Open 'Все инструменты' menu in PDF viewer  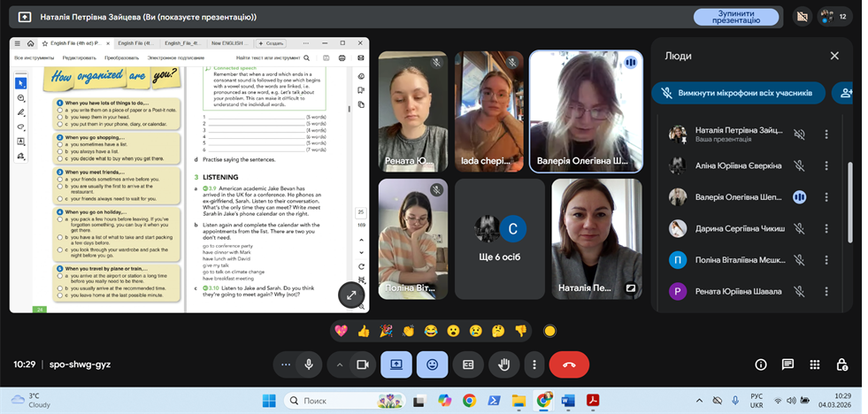[x=34, y=57]
